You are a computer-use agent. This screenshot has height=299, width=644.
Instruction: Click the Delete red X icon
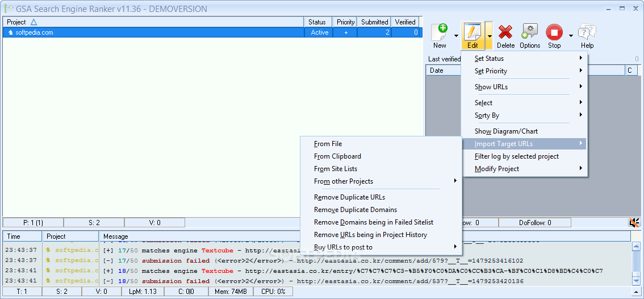coord(505,32)
